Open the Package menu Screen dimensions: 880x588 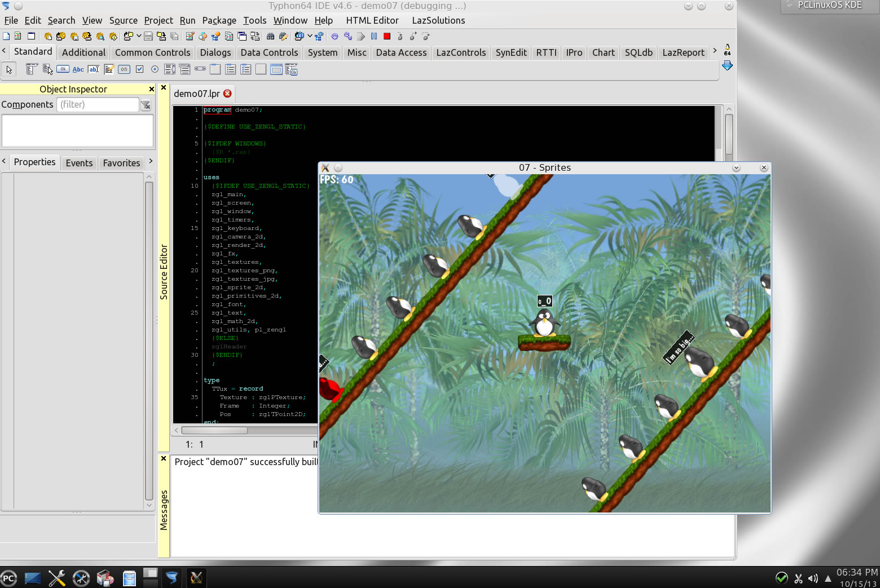pyautogui.click(x=219, y=20)
